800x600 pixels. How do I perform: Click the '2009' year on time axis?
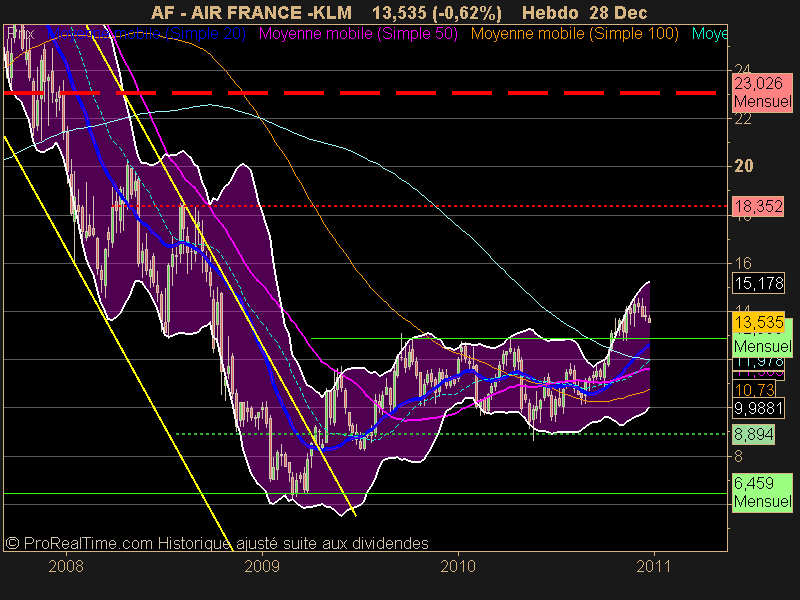click(x=262, y=566)
